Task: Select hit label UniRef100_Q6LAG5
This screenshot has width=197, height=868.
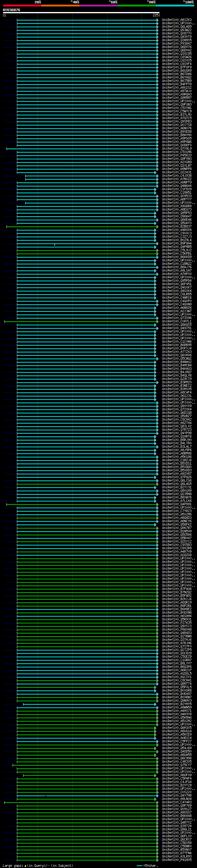Action: pos(177,484)
